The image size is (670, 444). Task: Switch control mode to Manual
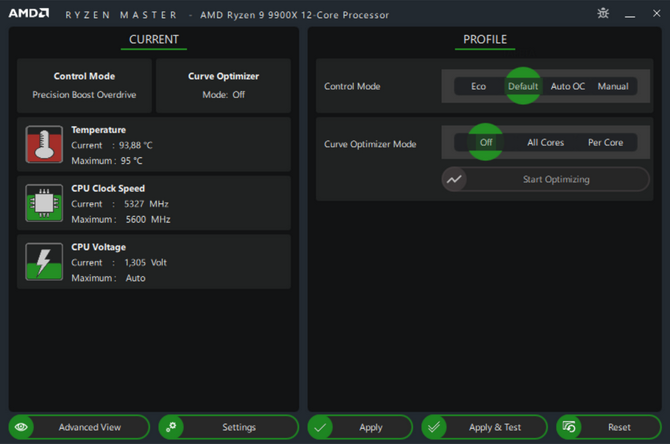(x=613, y=86)
